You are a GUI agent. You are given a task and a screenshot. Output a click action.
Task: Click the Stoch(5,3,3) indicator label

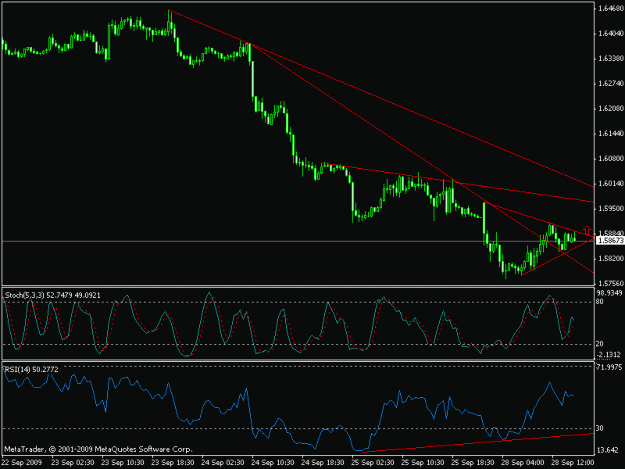point(53,295)
